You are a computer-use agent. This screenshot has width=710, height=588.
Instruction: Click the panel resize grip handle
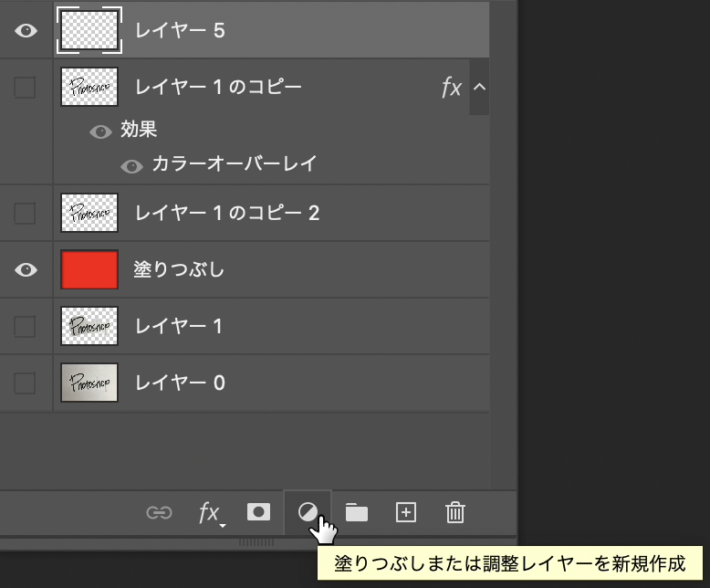pyautogui.click(x=256, y=542)
